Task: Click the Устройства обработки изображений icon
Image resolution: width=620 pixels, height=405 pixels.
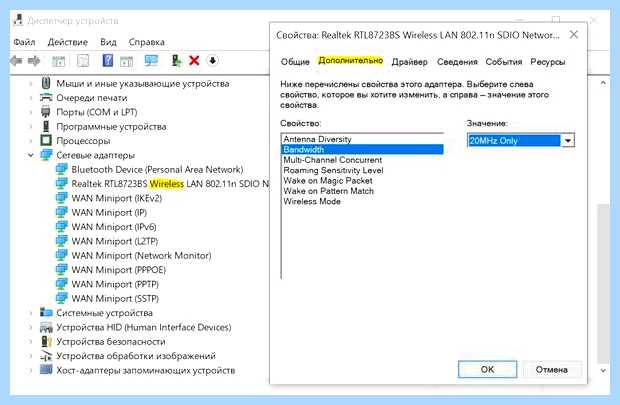Action: [46, 356]
